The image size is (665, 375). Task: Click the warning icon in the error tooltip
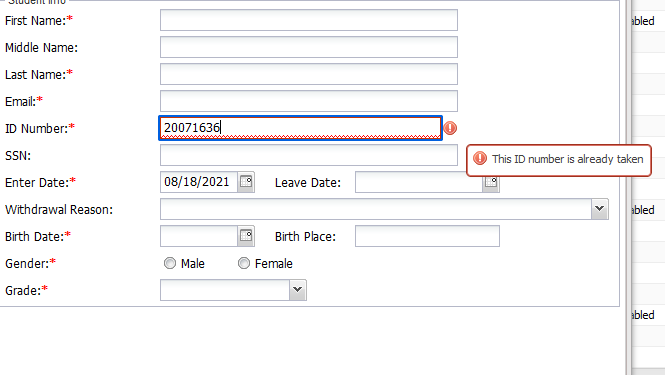coord(480,159)
